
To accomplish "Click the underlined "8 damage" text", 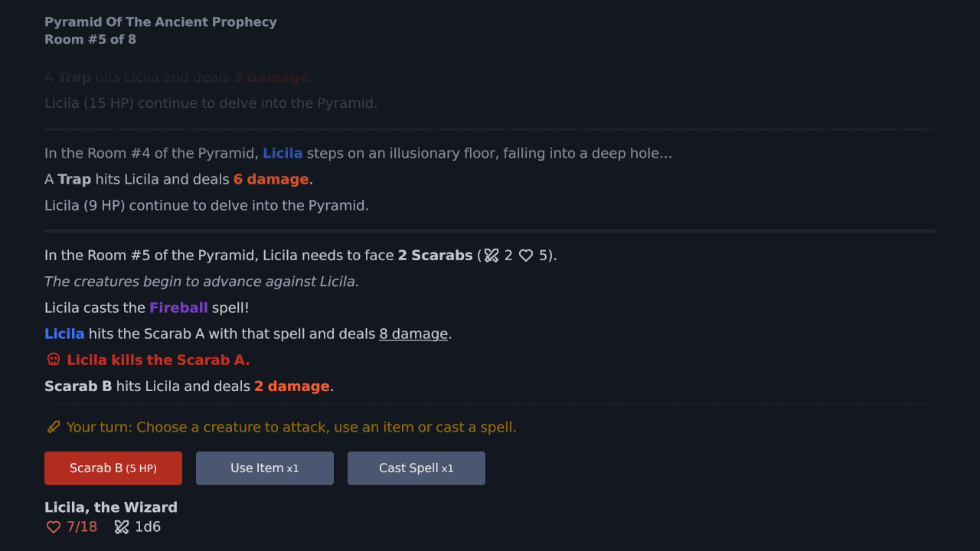I will coord(413,334).
